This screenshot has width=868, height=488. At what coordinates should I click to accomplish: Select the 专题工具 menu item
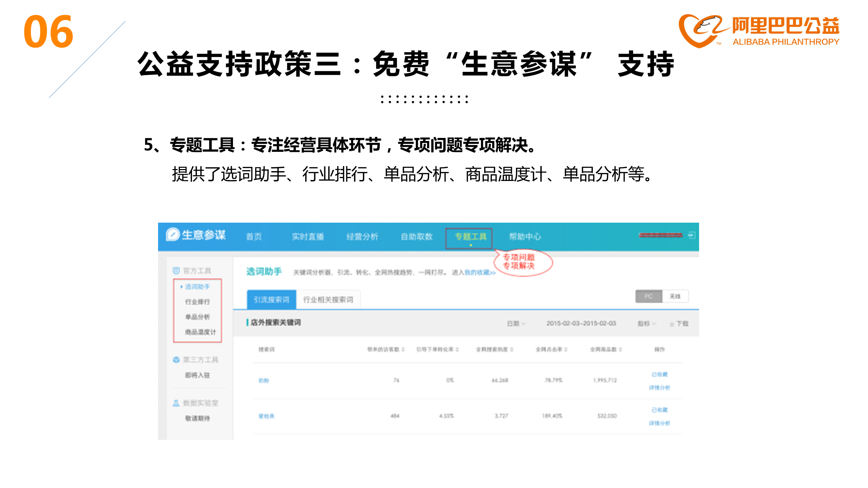(x=470, y=237)
